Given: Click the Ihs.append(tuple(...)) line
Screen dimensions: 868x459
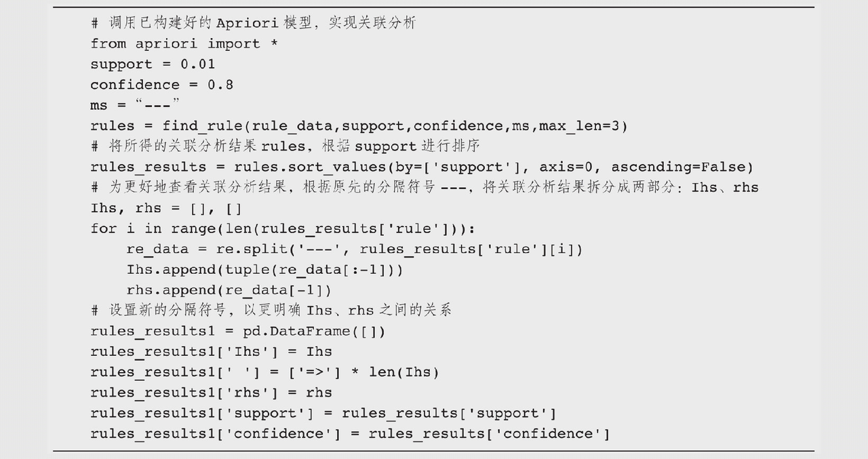Looking at the screenshot, I should (x=264, y=270).
